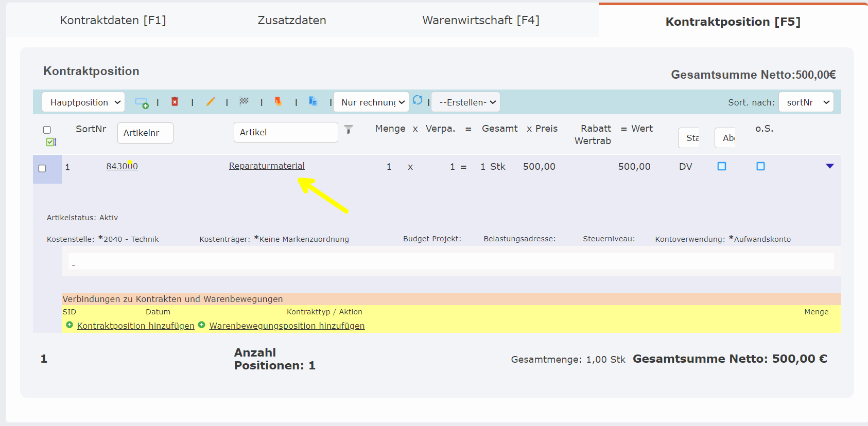Click the red delete position icon
868x426 pixels.
(175, 102)
